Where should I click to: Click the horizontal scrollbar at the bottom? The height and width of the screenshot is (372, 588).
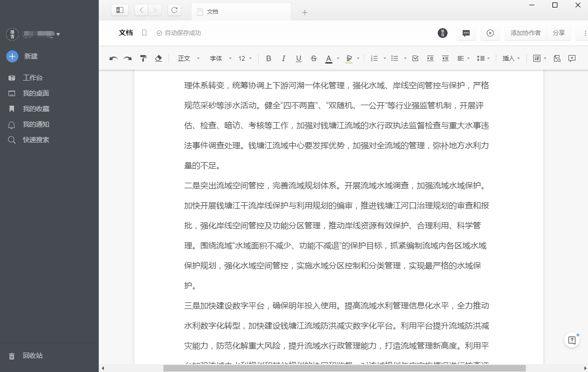point(344,368)
